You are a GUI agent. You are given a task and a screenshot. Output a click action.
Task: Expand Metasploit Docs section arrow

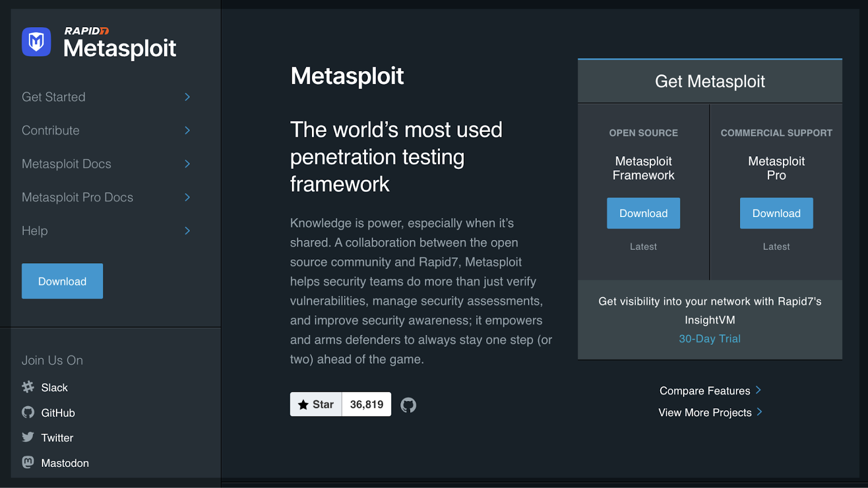(187, 164)
